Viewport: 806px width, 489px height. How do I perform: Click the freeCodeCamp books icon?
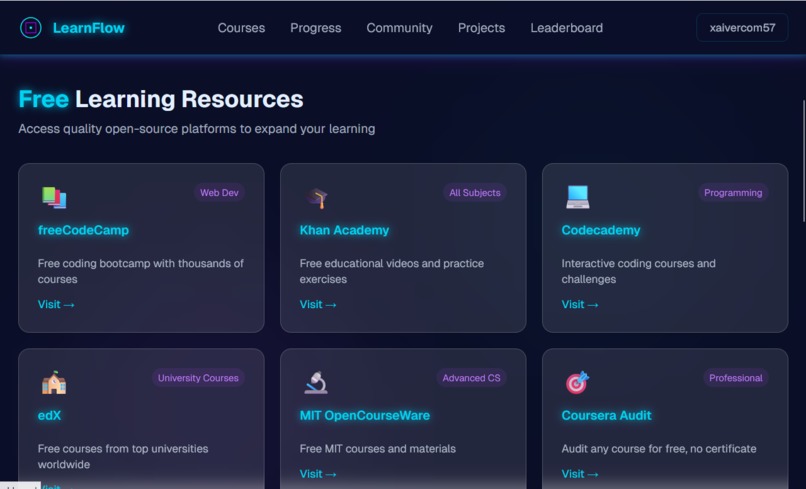click(54, 197)
